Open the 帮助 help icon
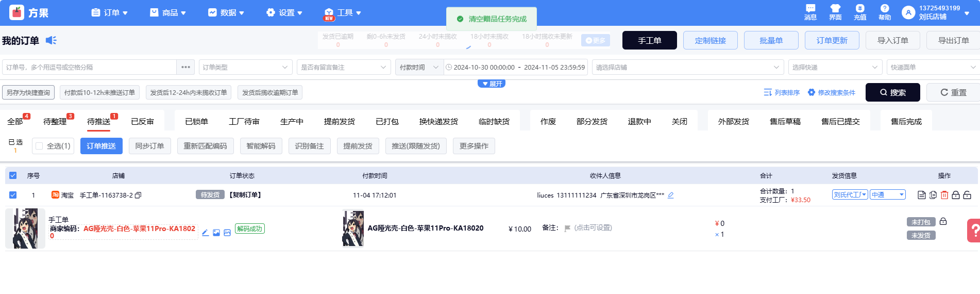The height and width of the screenshot is (294, 980). (885, 8)
